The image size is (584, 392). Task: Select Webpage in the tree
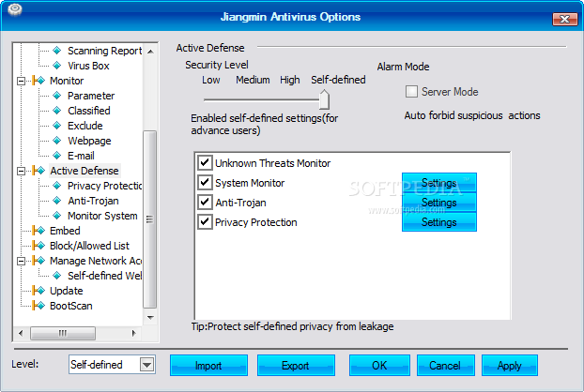89,141
